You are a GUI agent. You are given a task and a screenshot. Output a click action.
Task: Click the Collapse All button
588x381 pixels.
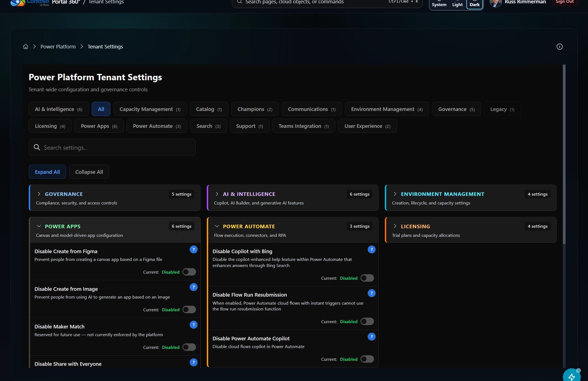coord(89,172)
